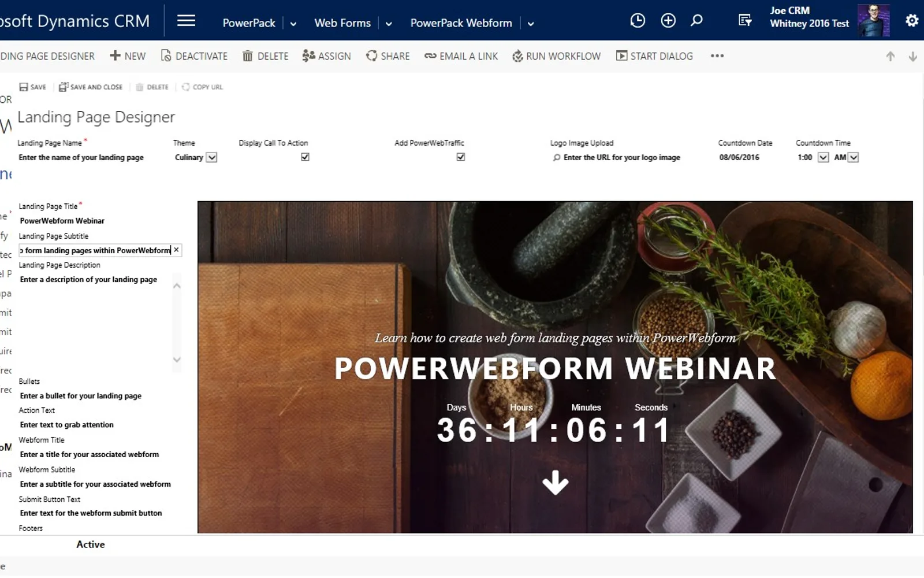This screenshot has width=924, height=578.
Task: Open PowerPack Webform navigation item
Action: pyautogui.click(x=461, y=23)
